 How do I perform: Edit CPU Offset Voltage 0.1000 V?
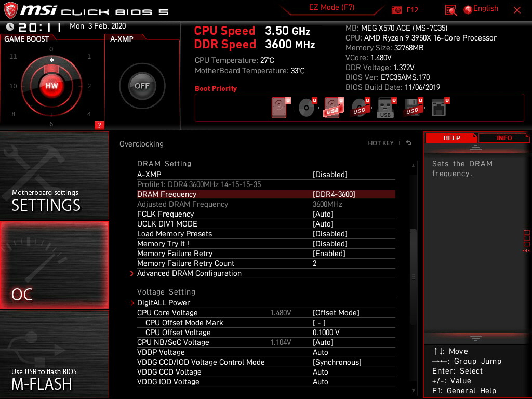pos(266,332)
